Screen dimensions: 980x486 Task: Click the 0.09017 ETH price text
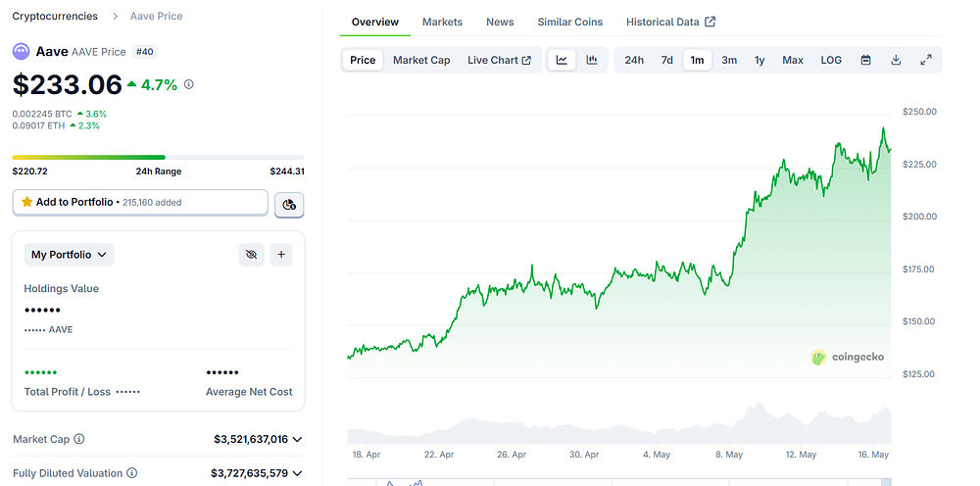click(39, 125)
